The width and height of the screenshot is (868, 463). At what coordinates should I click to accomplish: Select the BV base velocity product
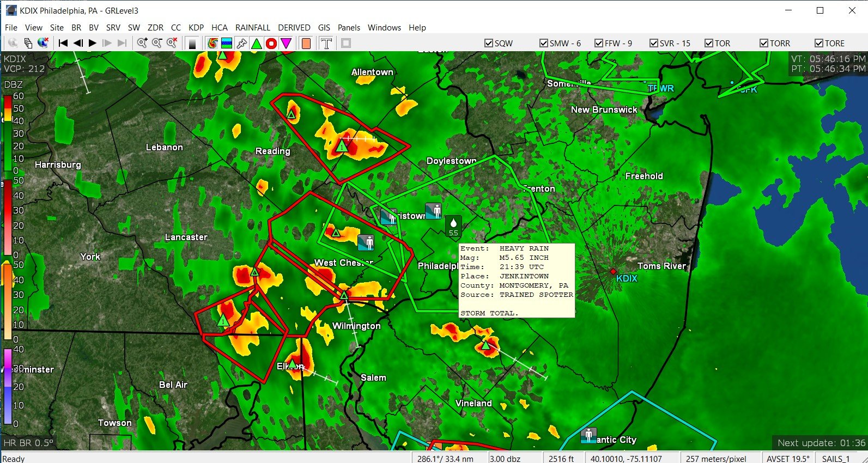(94, 27)
